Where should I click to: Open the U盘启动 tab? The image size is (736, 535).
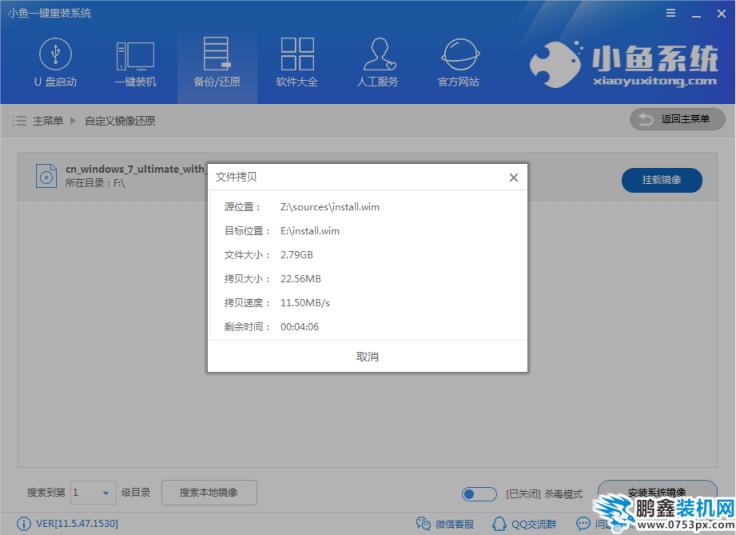(x=55, y=63)
